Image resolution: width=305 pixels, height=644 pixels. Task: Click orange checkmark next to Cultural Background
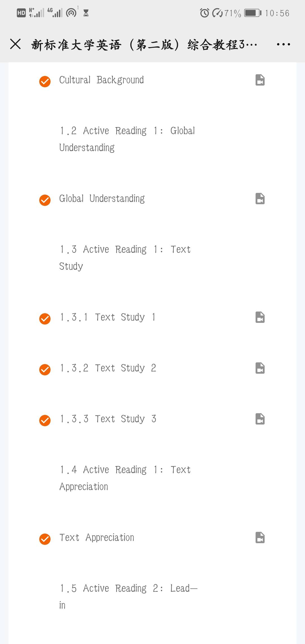click(45, 82)
